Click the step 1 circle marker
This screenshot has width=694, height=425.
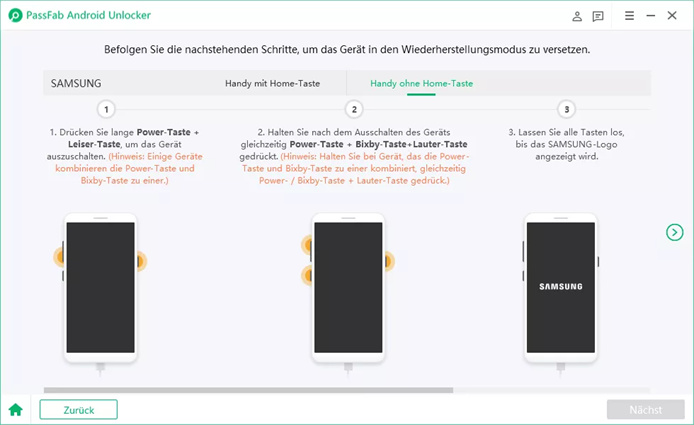click(106, 109)
